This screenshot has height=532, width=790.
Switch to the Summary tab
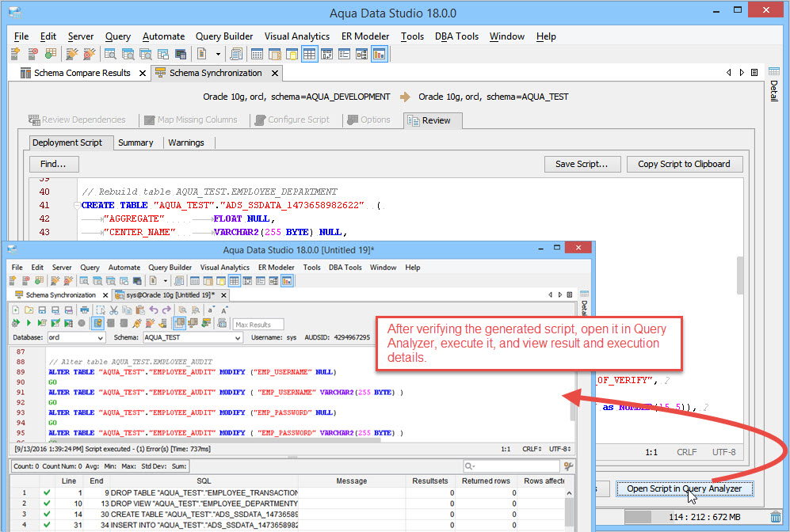pos(135,142)
